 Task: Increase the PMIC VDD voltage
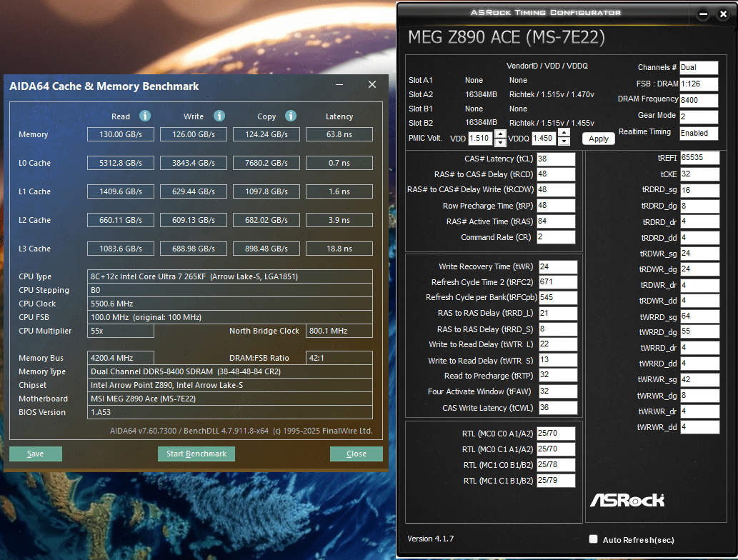click(x=500, y=134)
